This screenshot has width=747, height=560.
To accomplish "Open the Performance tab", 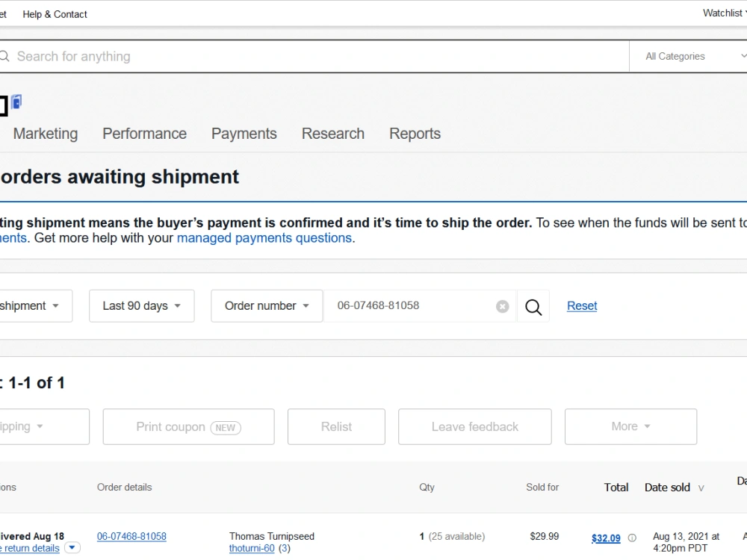I will 144,134.
